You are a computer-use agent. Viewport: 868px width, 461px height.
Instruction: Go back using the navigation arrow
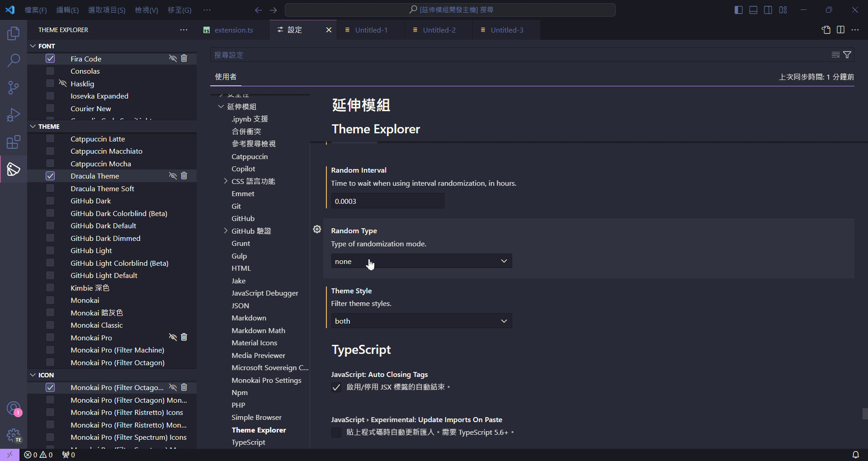coord(258,10)
